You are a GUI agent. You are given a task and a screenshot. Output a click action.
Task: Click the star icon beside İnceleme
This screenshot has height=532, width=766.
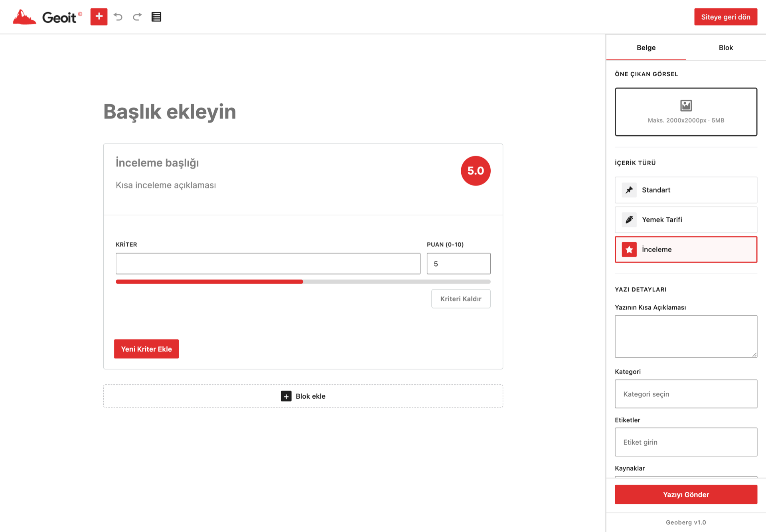coord(629,249)
